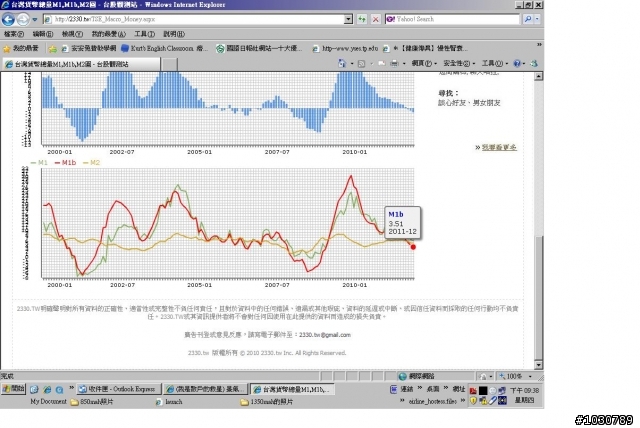This screenshot has height=428, width=640.
Task: Switch to the (我是散戶的救星) taskbar window
Action: pos(206,389)
